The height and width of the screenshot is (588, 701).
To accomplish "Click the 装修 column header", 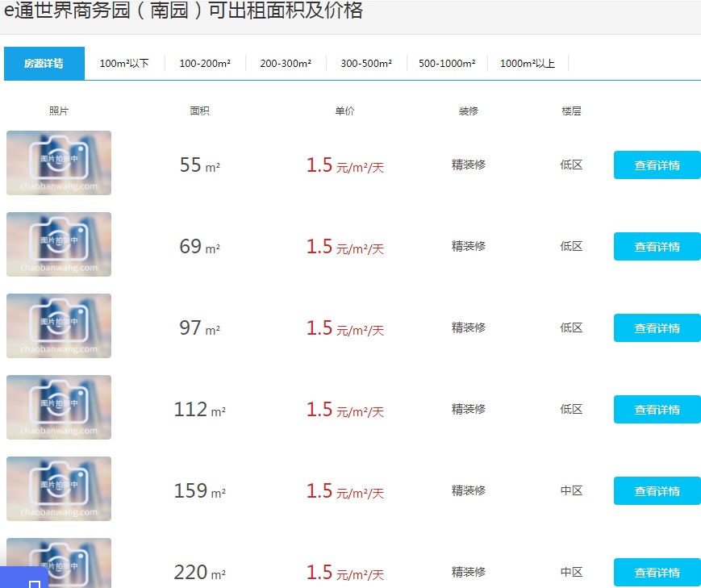I will pos(469,111).
